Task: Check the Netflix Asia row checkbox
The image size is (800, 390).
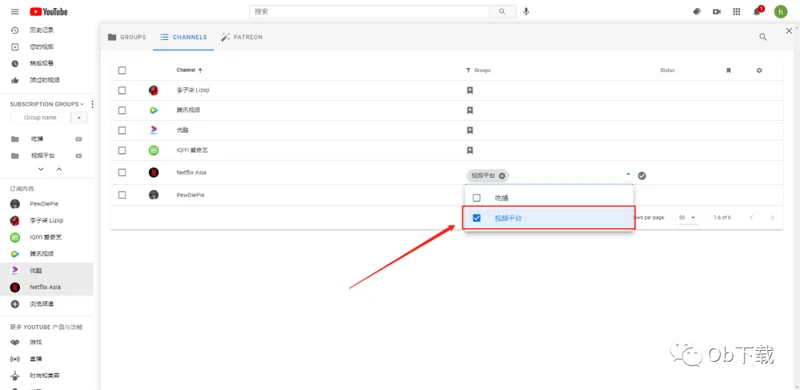Action: tap(122, 173)
